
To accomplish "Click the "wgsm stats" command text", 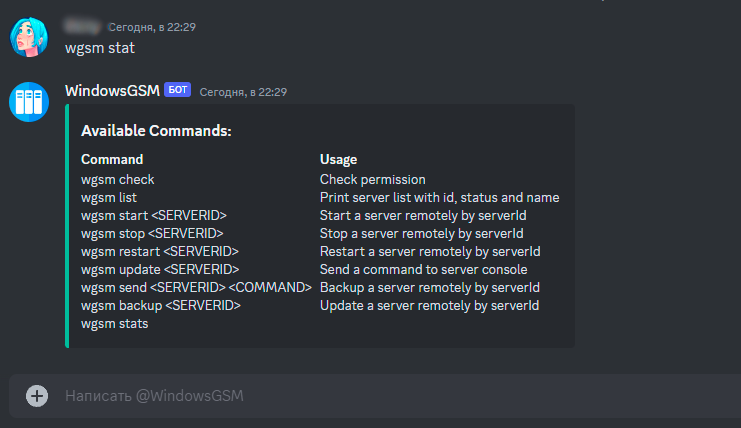I will [x=115, y=323].
